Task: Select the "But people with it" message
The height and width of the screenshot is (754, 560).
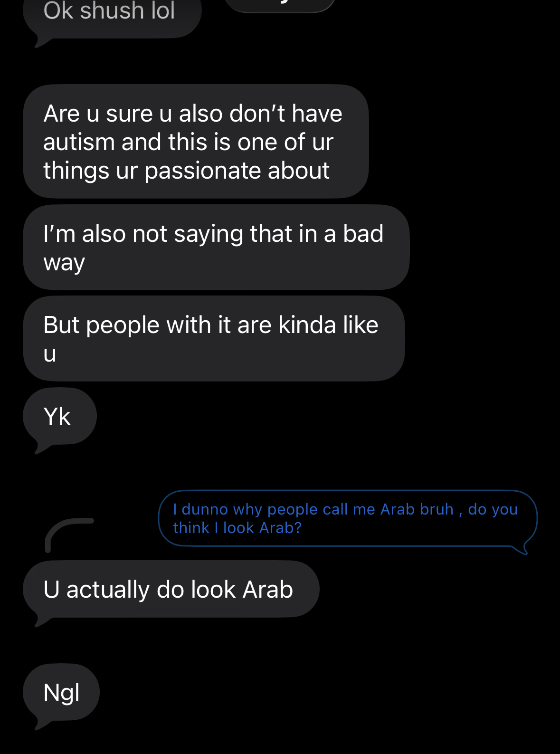Action: point(214,339)
